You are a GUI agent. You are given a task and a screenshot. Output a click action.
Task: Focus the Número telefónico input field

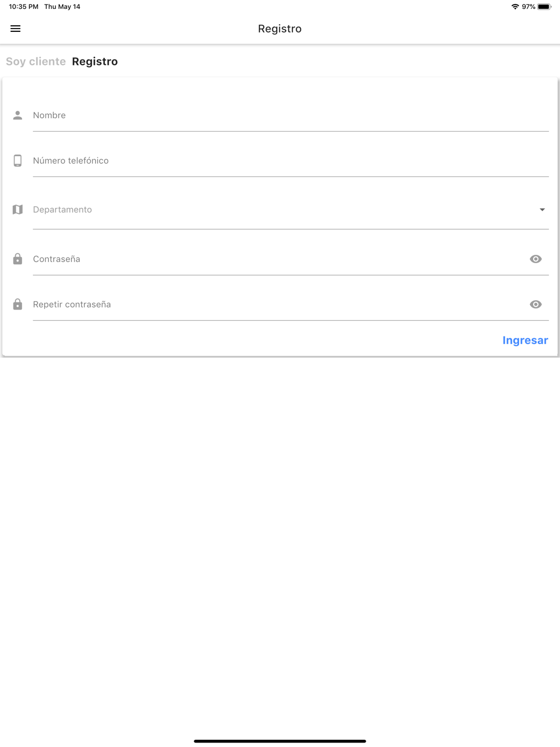pos(291,161)
